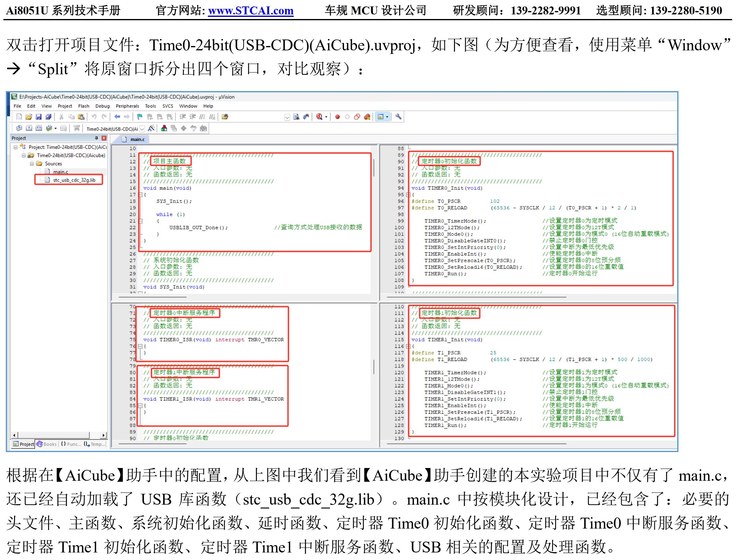Open the Flash menu
737x560 pixels.
coord(84,106)
